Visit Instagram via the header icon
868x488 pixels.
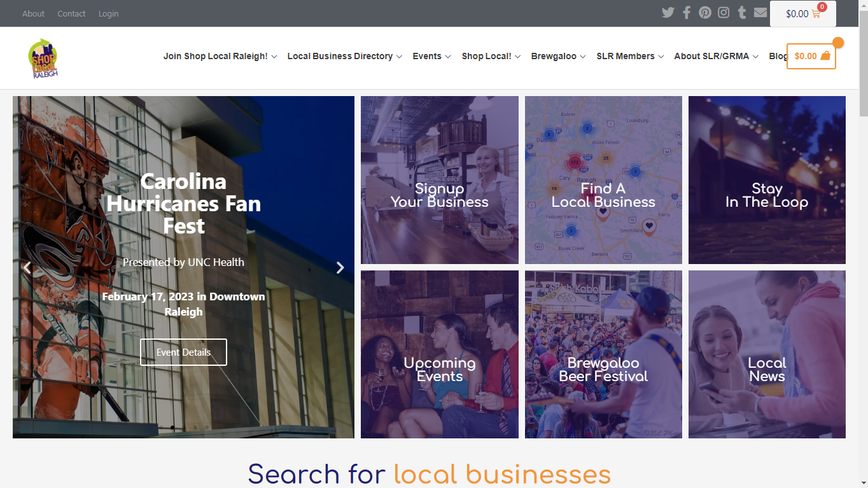(x=724, y=13)
